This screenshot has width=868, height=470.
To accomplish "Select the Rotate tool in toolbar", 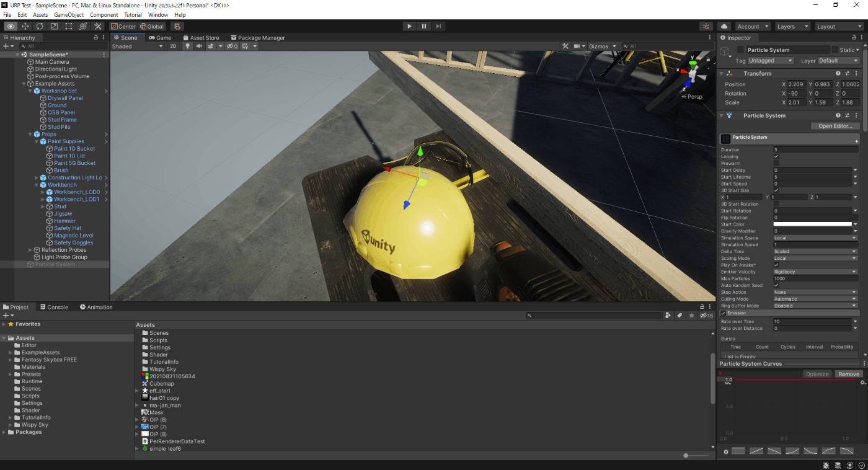I will [40, 26].
